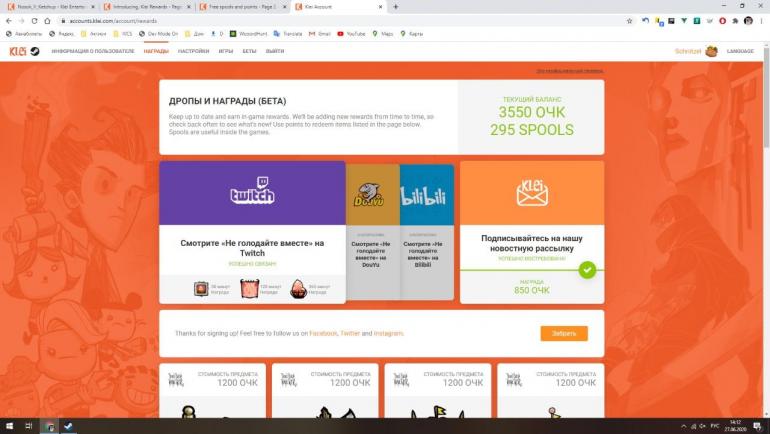This screenshot has width=770, height=434.
Task: Bookmark this page with the star icon
Action: 630,21
